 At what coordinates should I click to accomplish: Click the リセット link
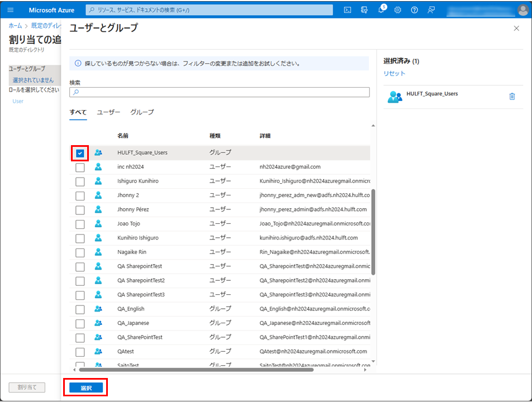(x=394, y=74)
